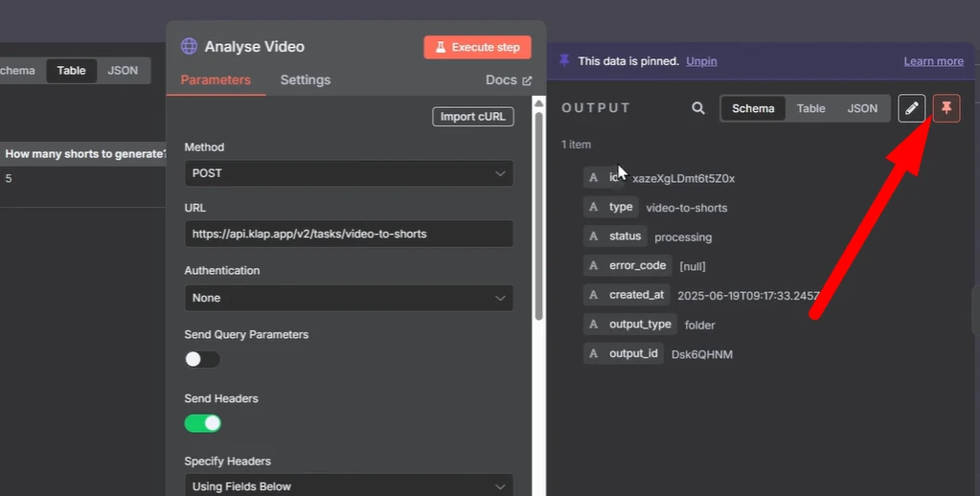Open the Specify Headers dropdown
The height and width of the screenshot is (496, 980).
349,486
